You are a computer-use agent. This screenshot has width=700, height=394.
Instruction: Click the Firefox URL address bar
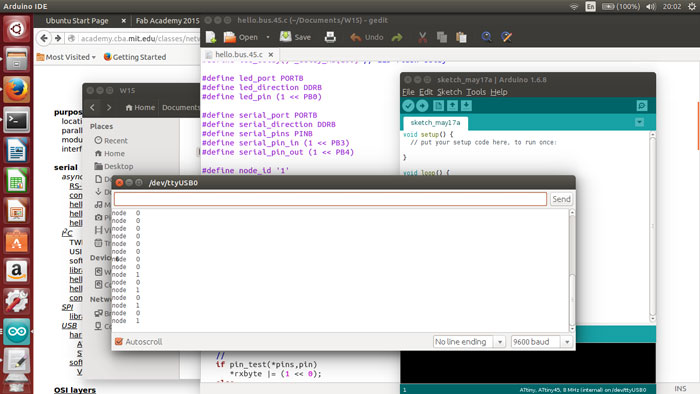pos(139,38)
